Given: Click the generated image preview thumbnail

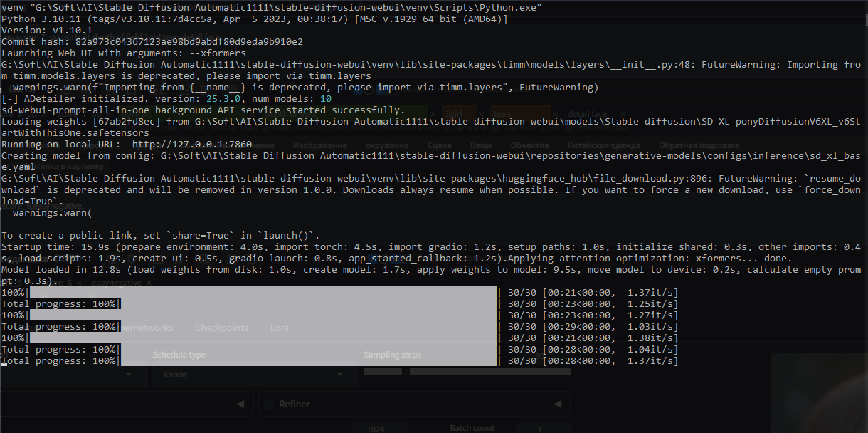Looking at the screenshot, I should tap(820, 393).
